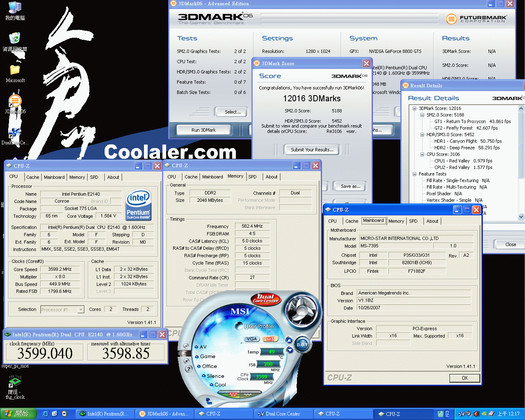Toggle the MB view button
This screenshot has height=420, width=525.
[270, 339]
